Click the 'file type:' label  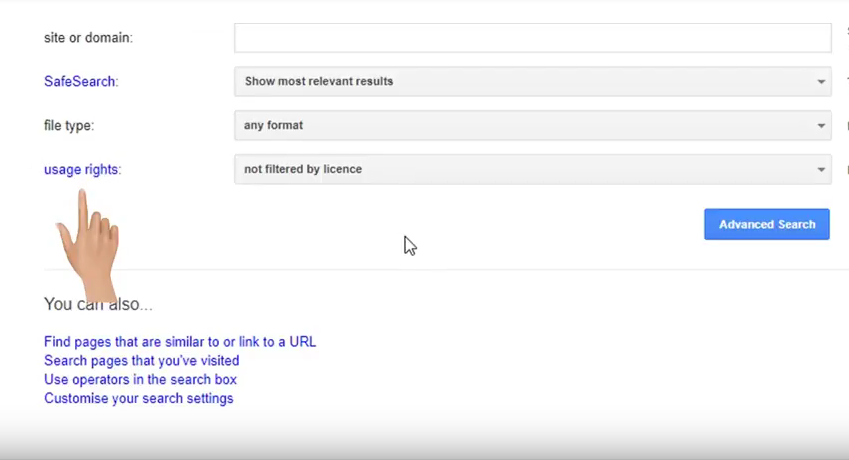tap(69, 125)
